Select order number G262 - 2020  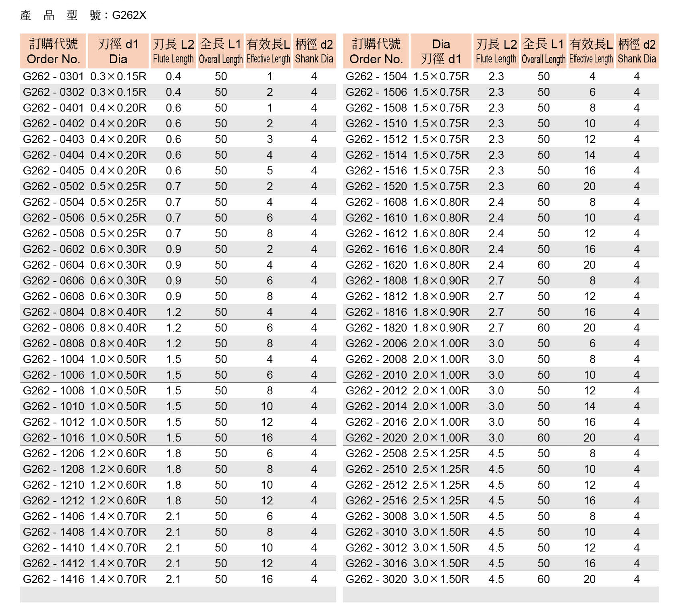tap(376, 438)
